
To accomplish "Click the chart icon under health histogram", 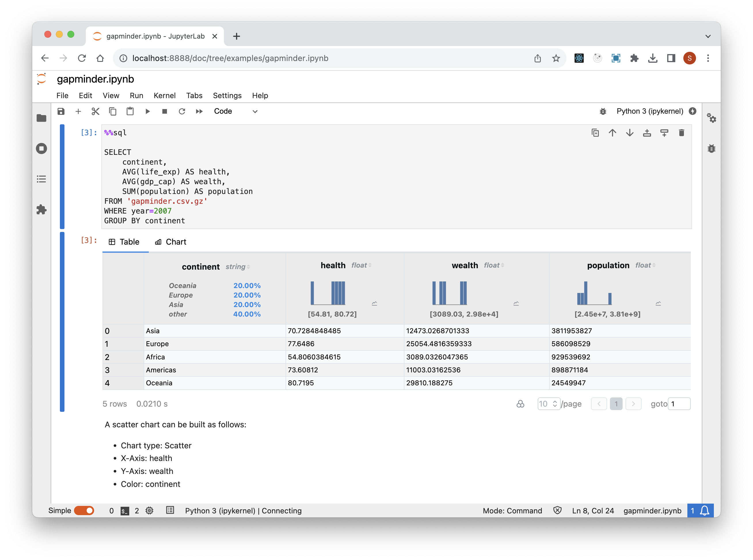I will tap(374, 303).
